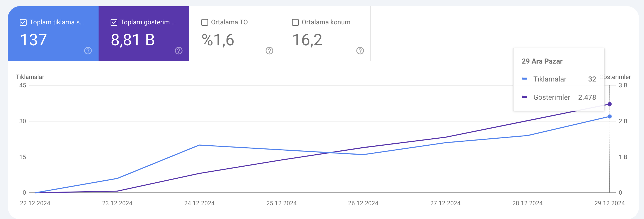
Task: Uncheck Toplam gösterim checkbox
Action: click(x=114, y=22)
